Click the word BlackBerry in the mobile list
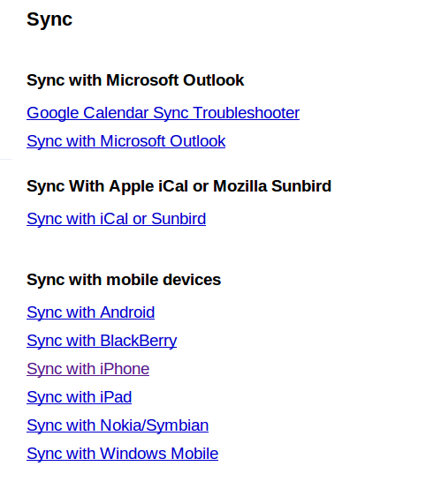This screenshot has height=504, width=433. [x=139, y=341]
